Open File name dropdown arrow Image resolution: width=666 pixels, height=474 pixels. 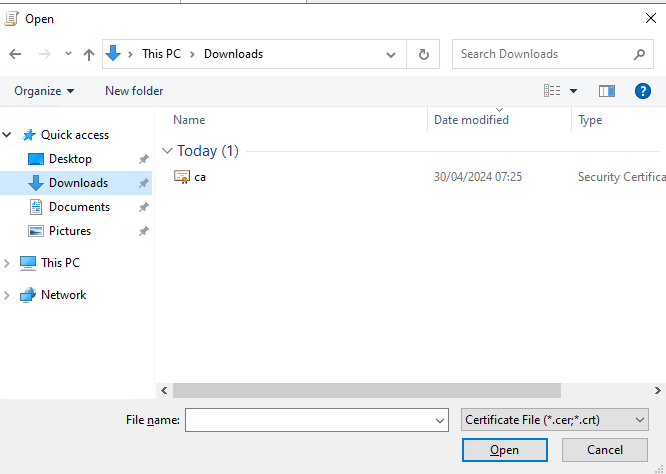coord(440,420)
